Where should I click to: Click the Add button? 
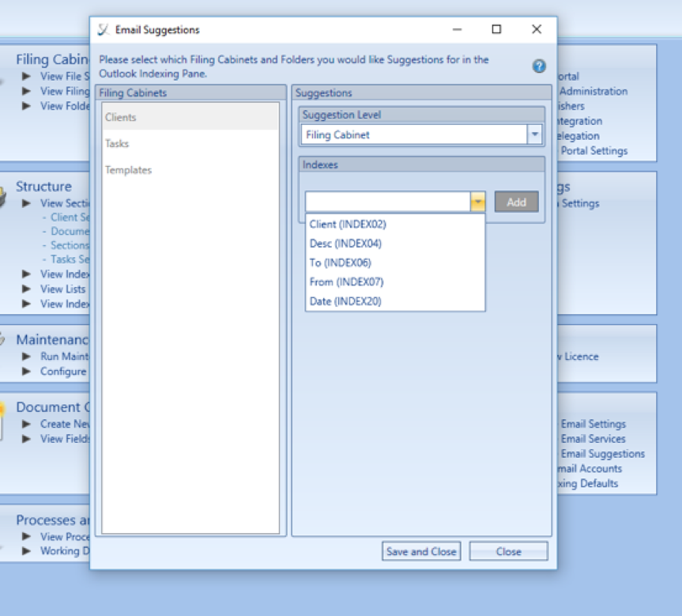pyautogui.click(x=516, y=202)
